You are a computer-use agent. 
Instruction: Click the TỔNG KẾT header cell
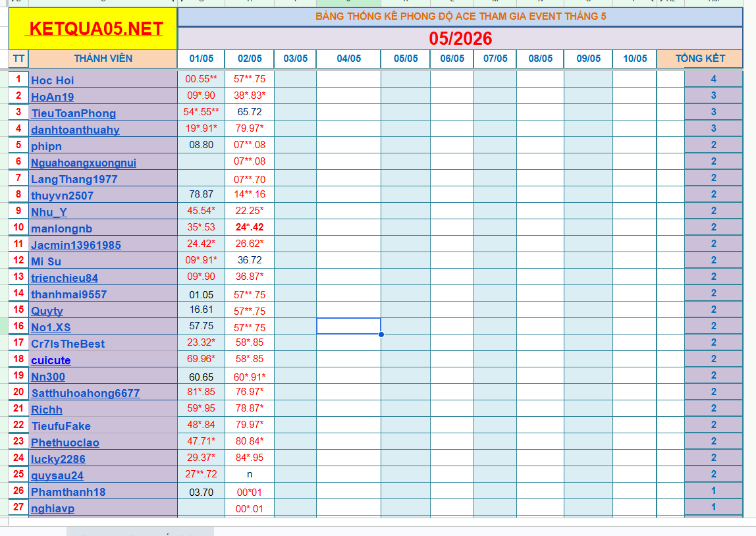[700, 59]
